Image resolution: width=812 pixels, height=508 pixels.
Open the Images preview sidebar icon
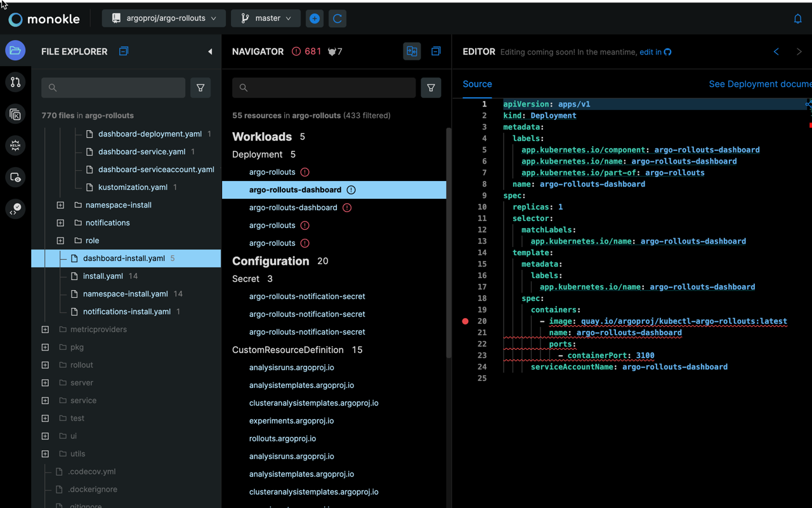[x=15, y=177]
